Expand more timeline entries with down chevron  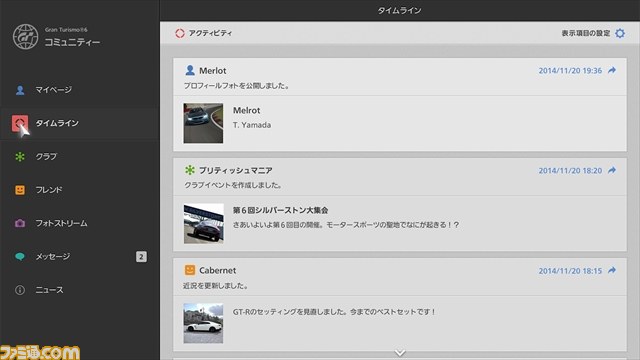click(x=400, y=352)
